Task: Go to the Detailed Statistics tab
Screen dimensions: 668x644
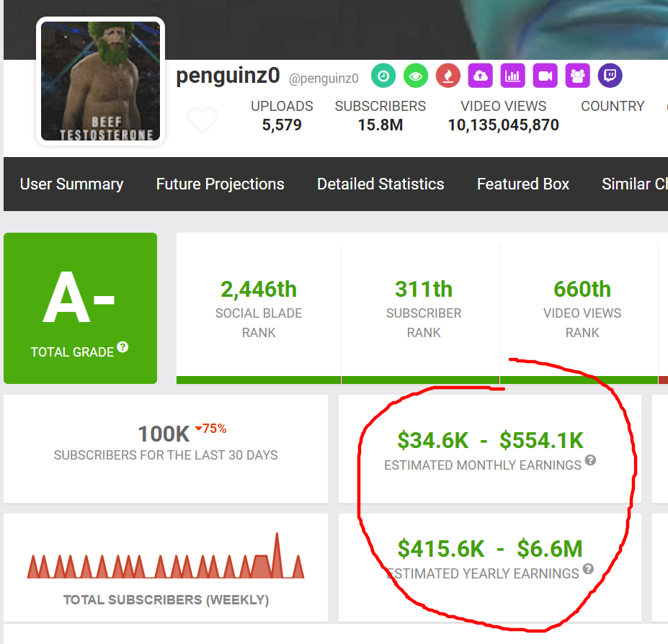Action: point(380,184)
